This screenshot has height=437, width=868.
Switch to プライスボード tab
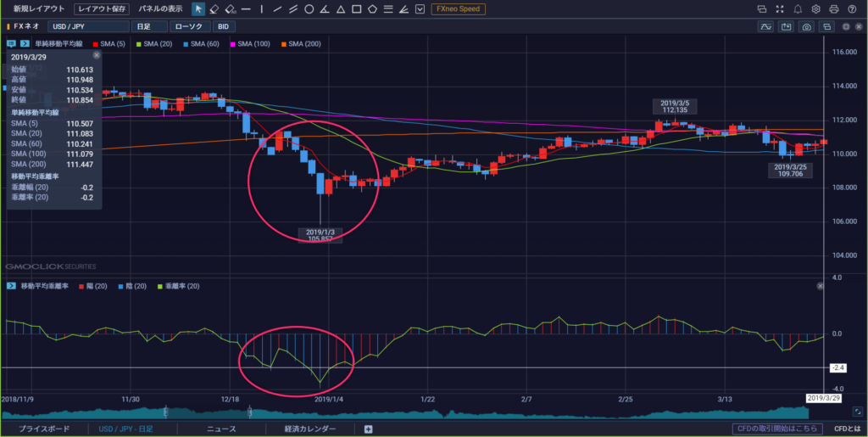pos(44,429)
